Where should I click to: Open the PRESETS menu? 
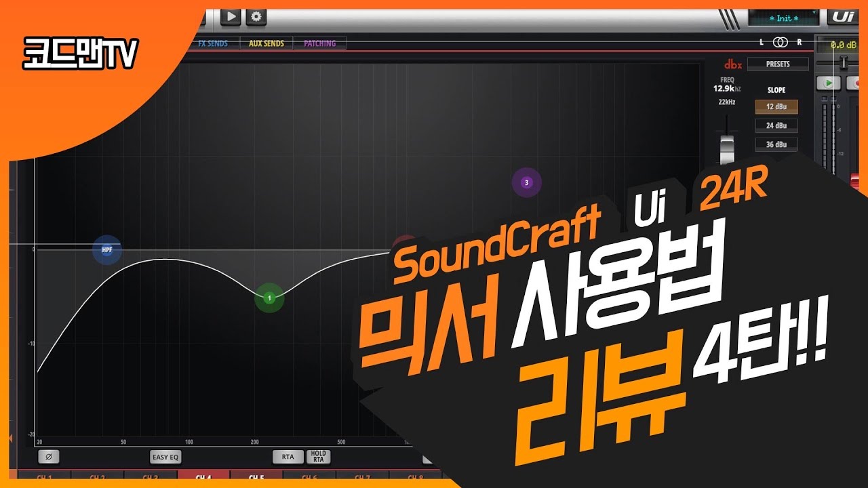(778, 64)
